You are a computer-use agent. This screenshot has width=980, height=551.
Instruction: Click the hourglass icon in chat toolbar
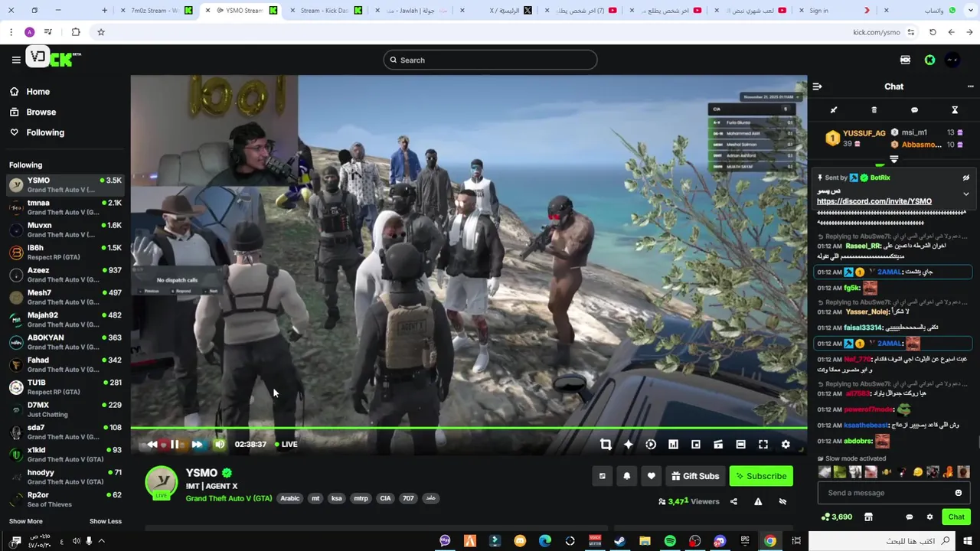[x=955, y=110]
